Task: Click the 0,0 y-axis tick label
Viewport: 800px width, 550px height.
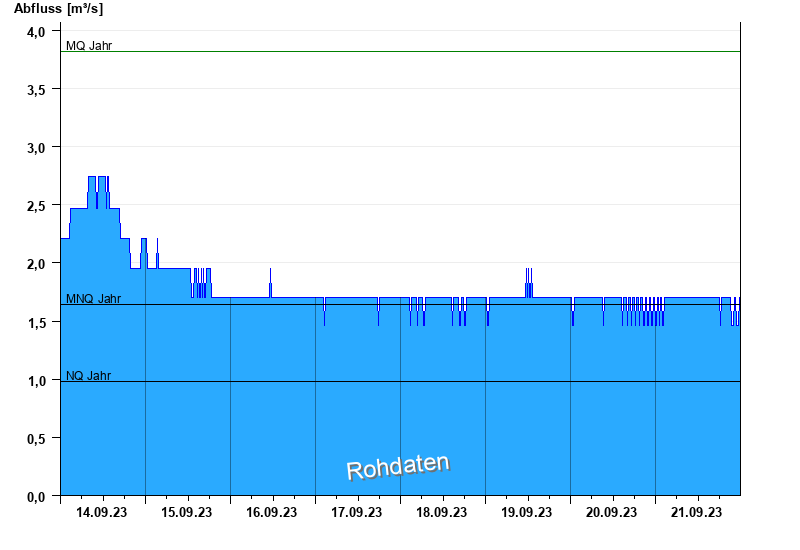Action: coord(37,497)
